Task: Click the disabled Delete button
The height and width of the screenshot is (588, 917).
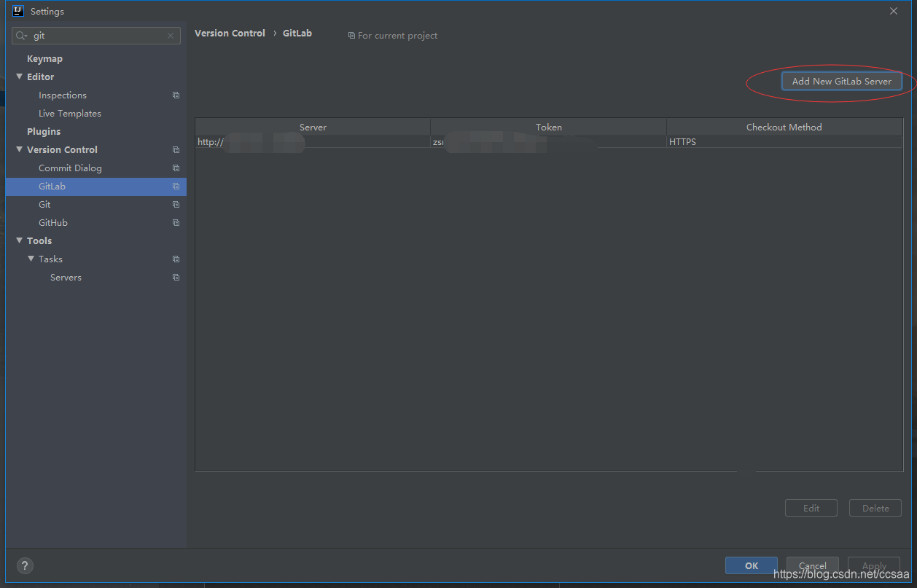Action: click(x=875, y=508)
